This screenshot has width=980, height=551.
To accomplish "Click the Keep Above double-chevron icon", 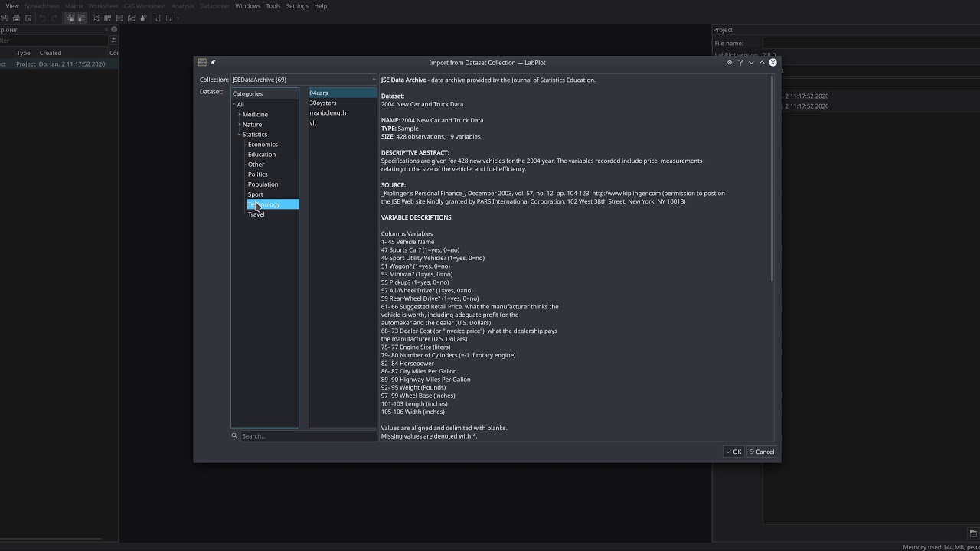I will tap(729, 62).
